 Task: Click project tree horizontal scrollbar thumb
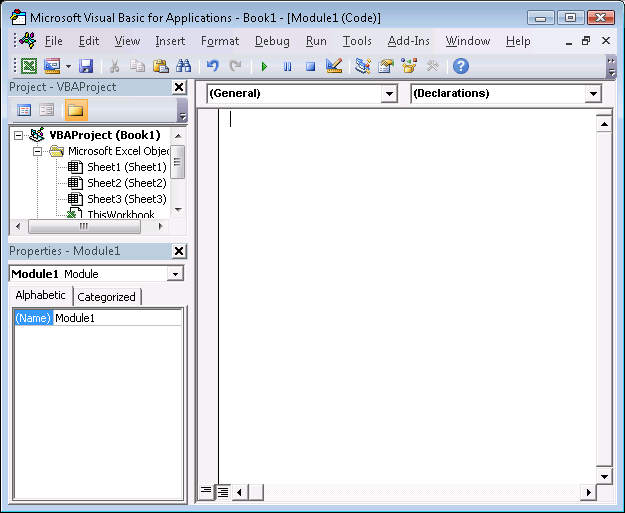[84, 226]
